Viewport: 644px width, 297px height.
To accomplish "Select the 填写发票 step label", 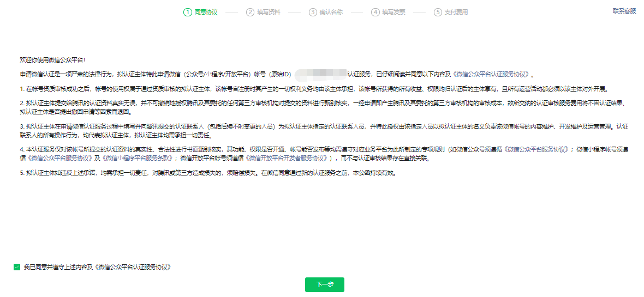I will pos(393,12).
